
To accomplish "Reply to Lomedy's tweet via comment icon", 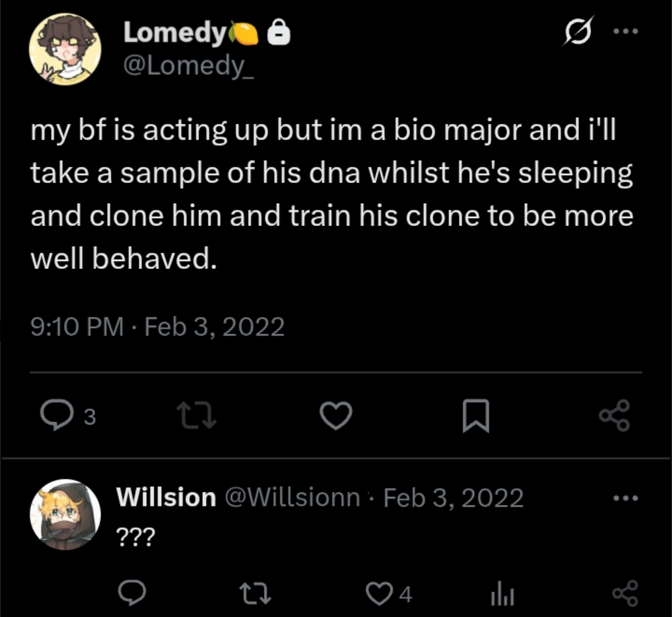I will (56, 415).
